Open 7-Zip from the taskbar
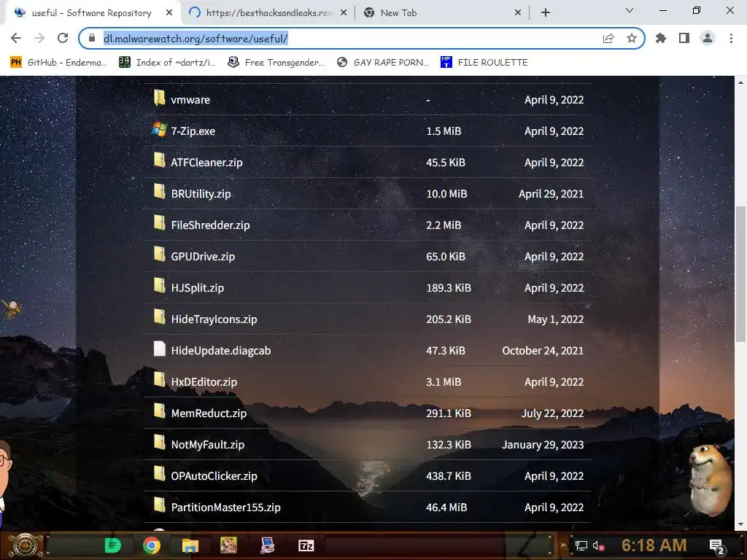The width and height of the screenshot is (747, 560). tap(306, 545)
